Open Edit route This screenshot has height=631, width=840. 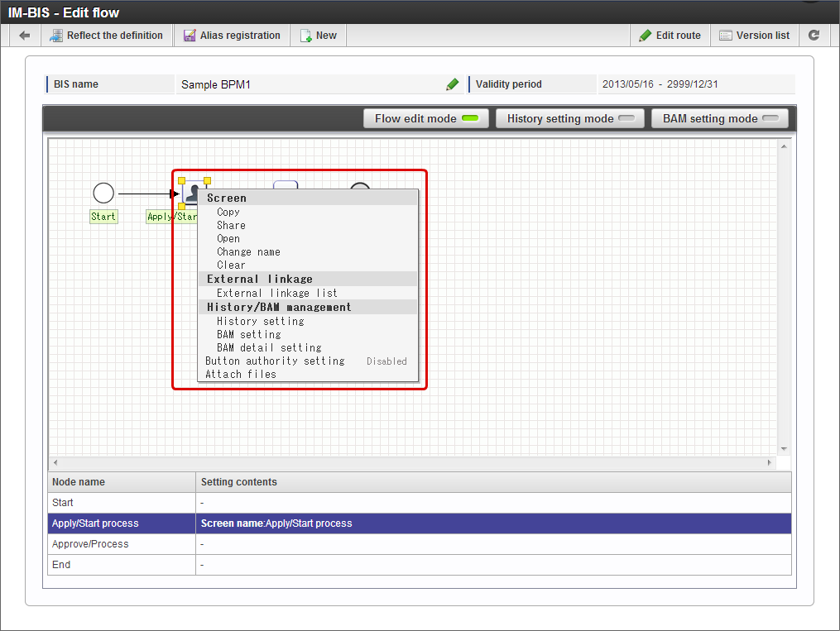click(x=670, y=36)
